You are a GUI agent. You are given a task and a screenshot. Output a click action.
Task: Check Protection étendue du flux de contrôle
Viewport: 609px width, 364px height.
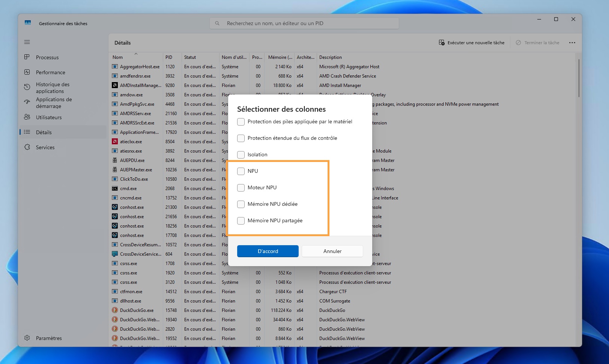coord(241,138)
